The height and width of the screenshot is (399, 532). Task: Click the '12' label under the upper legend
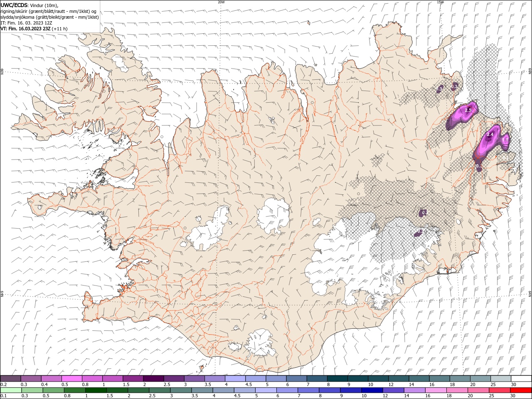[391, 384]
